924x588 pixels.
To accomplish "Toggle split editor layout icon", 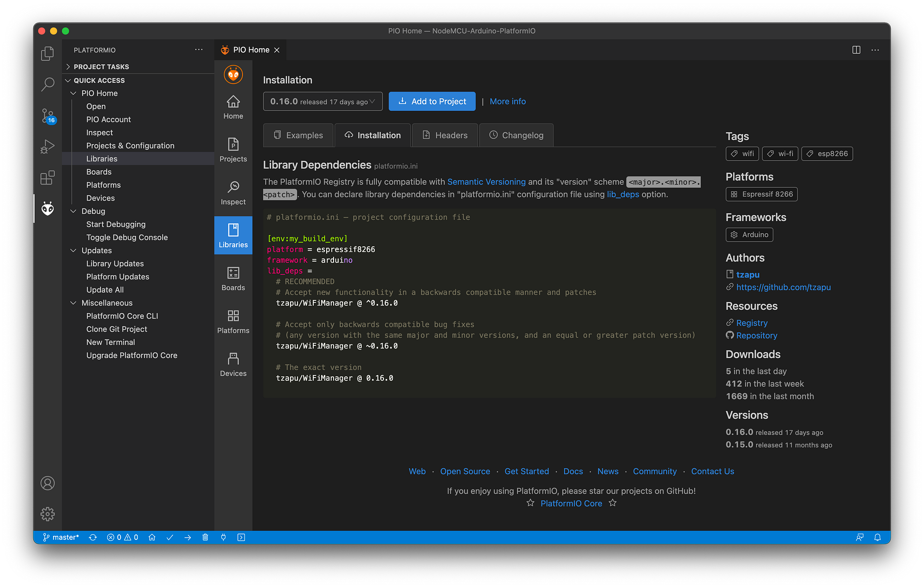I will 856,50.
